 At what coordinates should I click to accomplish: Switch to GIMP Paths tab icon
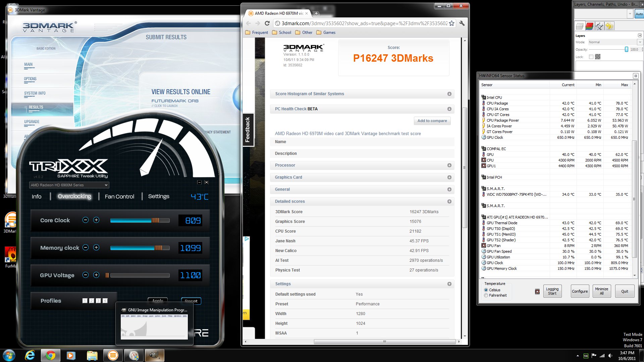[x=599, y=26]
